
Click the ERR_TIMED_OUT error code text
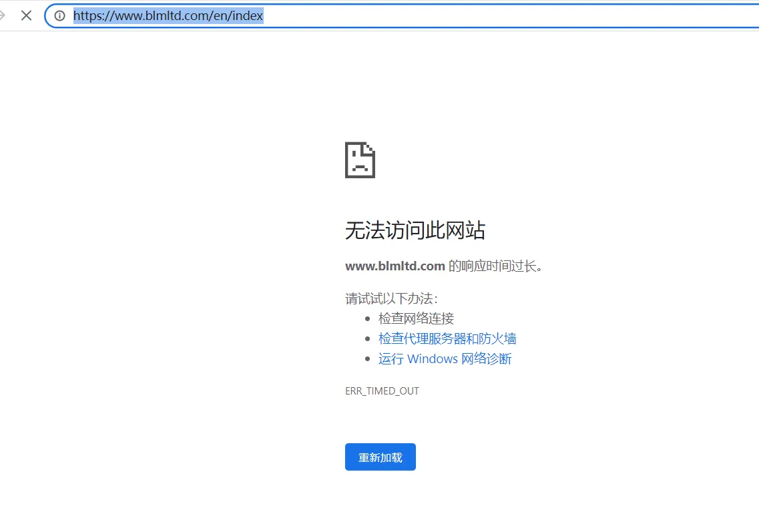[382, 391]
